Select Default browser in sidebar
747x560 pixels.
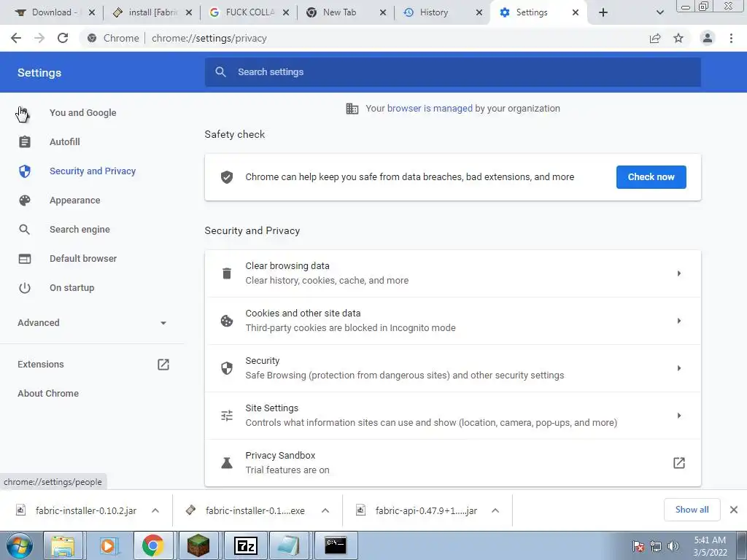click(83, 259)
